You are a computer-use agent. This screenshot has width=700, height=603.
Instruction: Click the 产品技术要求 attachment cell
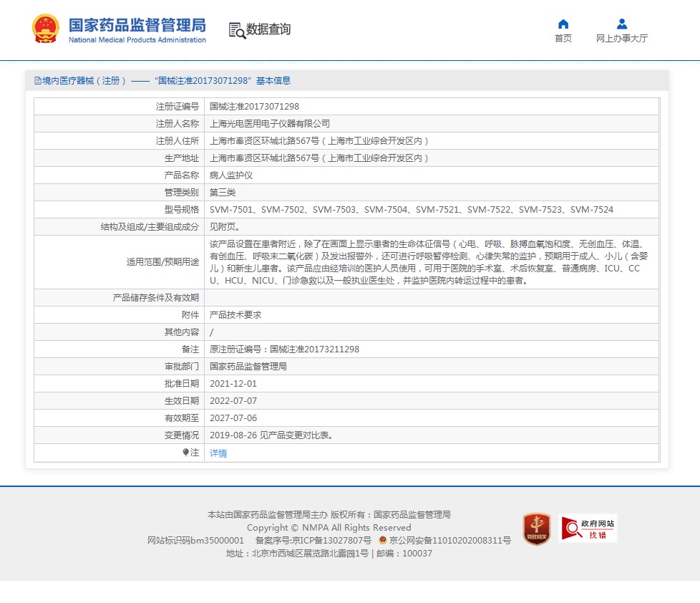pos(235,314)
